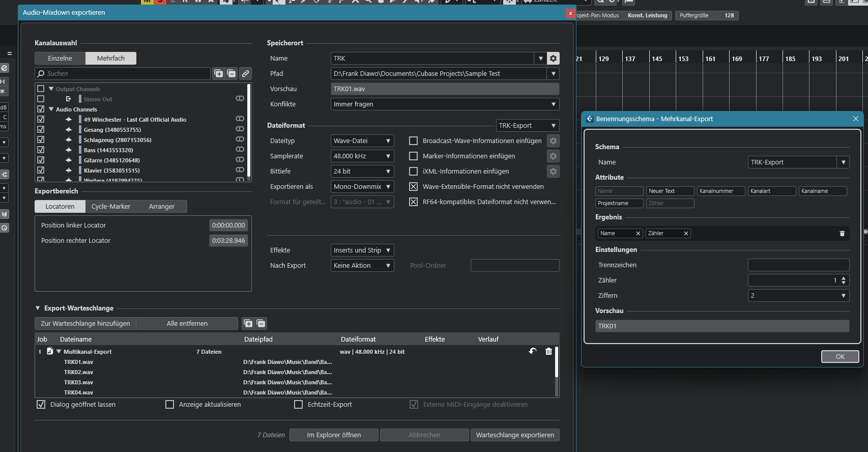The height and width of the screenshot is (452, 868).
Task: Switch to Einzelne channel selection tab
Action: click(x=60, y=59)
